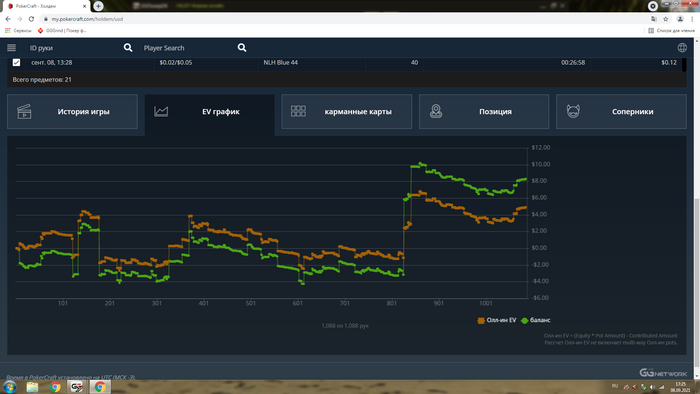Reload the PokerCraft page
The height and width of the screenshot is (394, 700).
31,19
